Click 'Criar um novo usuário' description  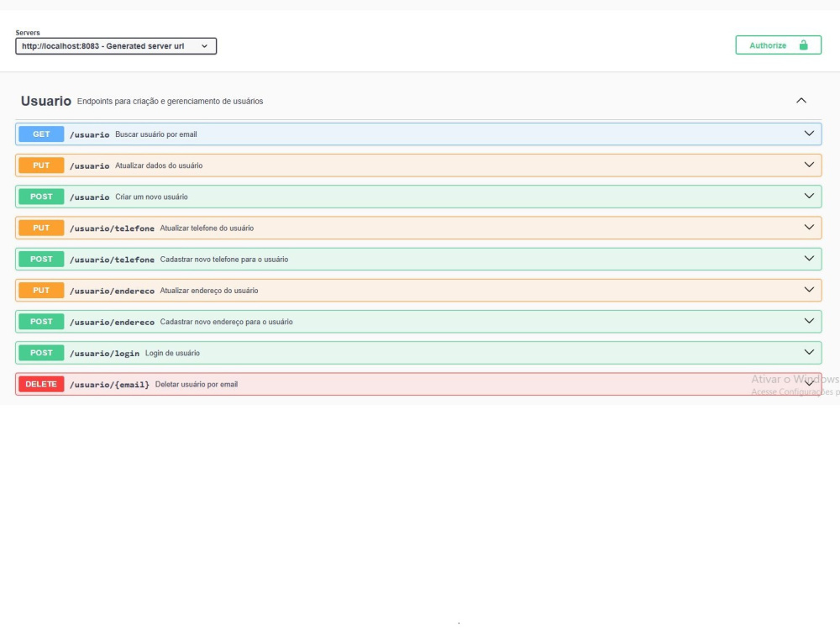tap(151, 197)
